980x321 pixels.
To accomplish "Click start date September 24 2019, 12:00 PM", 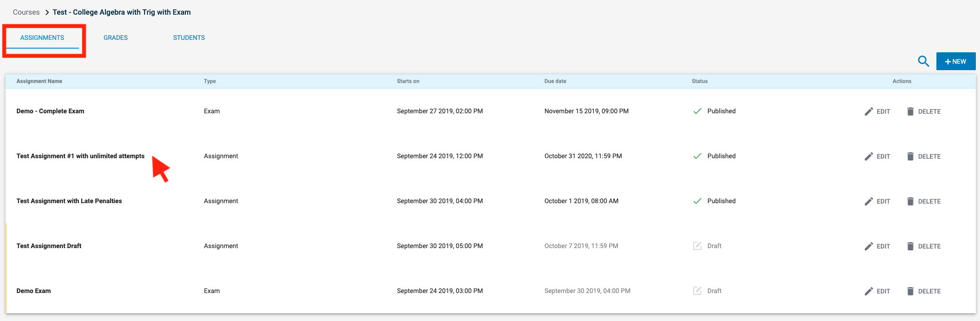I will (440, 156).
